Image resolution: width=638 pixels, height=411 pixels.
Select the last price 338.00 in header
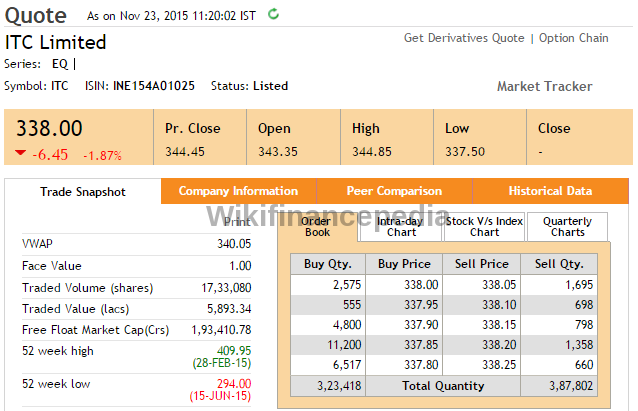(x=49, y=128)
